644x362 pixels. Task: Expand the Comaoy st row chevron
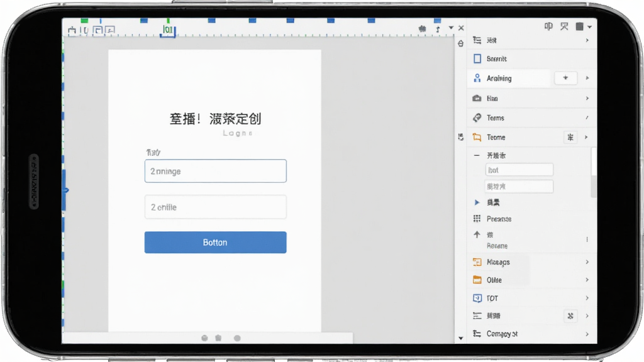(x=587, y=334)
